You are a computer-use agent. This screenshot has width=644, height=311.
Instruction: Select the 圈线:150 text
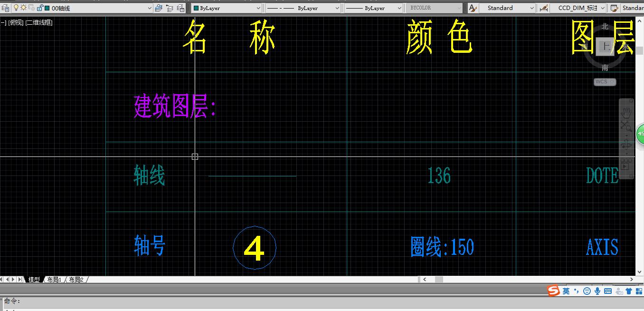[x=442, y=247]
